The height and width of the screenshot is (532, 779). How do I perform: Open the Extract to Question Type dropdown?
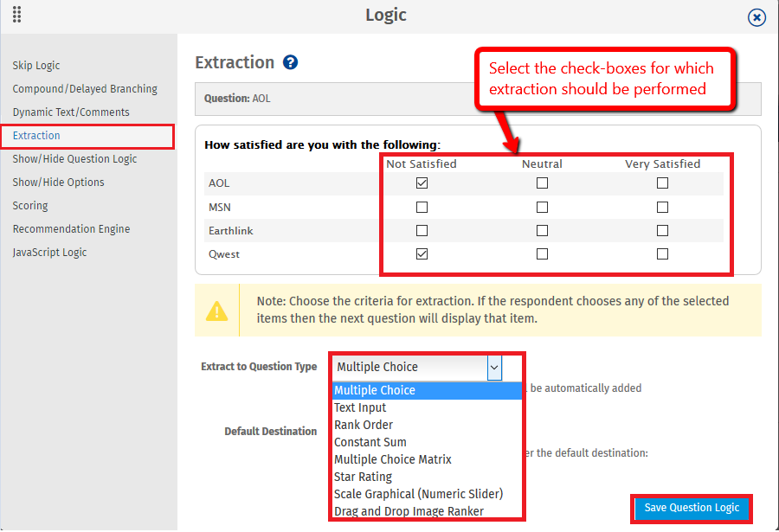[494, 368]
